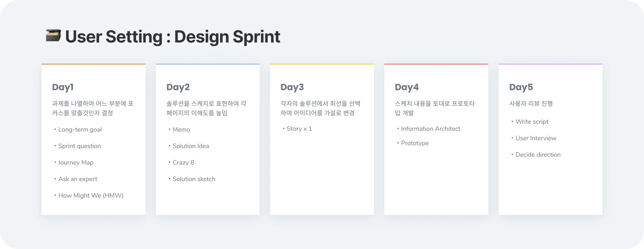Select the Day3 card heading
This screenshot has height=249, width=644.
pos(292,87)
